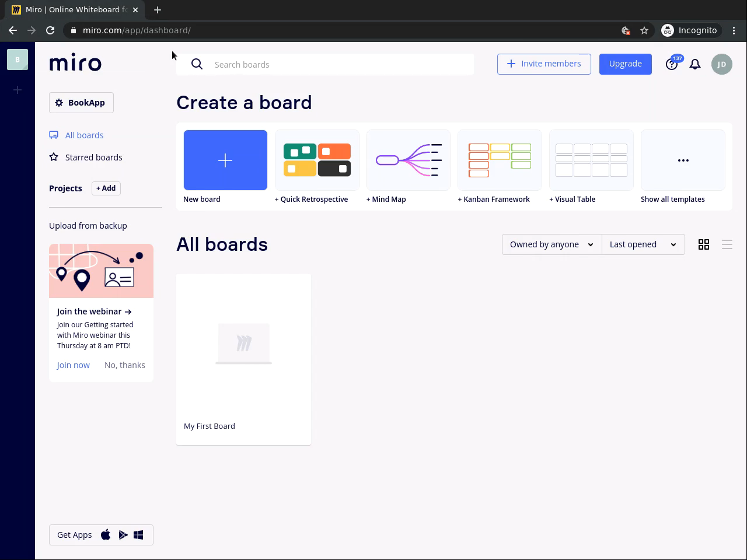Click the Projects heading
Screen dimensions: 747x560
coord(65,188)
